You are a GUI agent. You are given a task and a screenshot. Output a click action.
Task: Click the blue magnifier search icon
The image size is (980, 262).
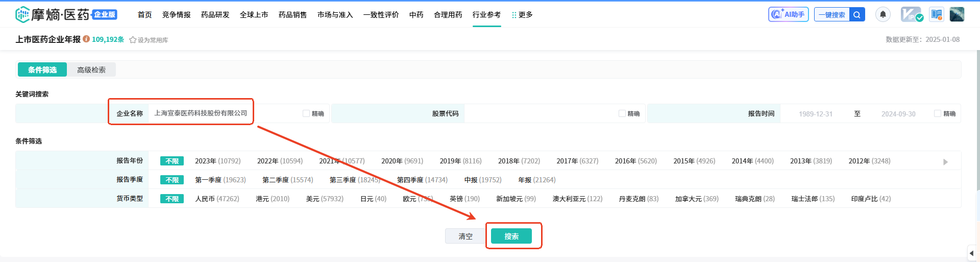(x=857, y=15)
